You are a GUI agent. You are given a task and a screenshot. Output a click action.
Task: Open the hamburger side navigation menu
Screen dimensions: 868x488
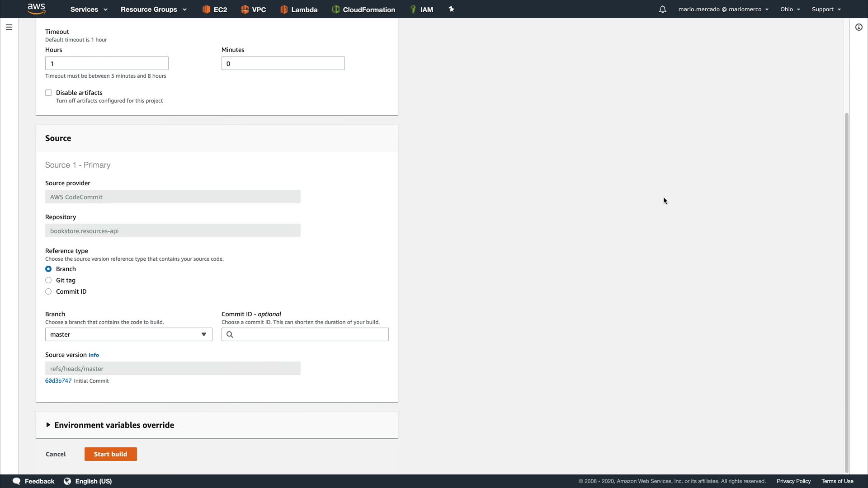pos(9,27)
